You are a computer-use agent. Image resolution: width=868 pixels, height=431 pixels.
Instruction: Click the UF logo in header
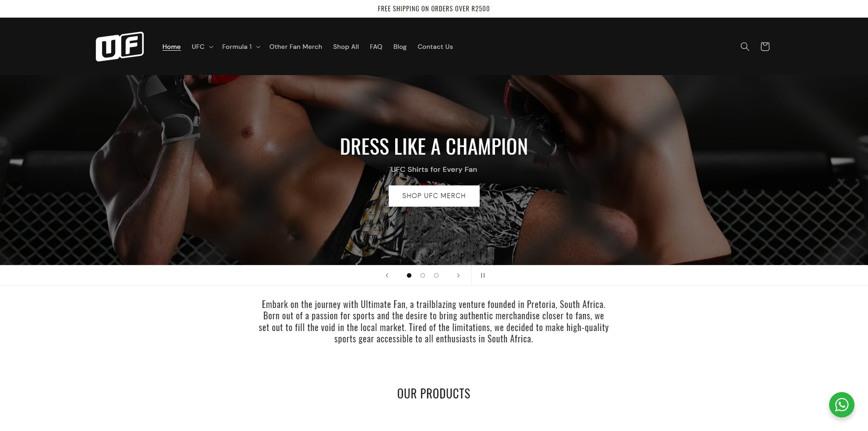coord(120,46)
